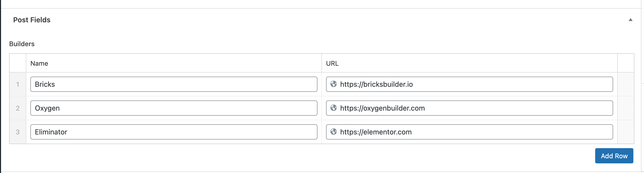This screenshot has height=173, width=644.
Task: Edit the Eliminator name field
Action: (x=174, y=132)
